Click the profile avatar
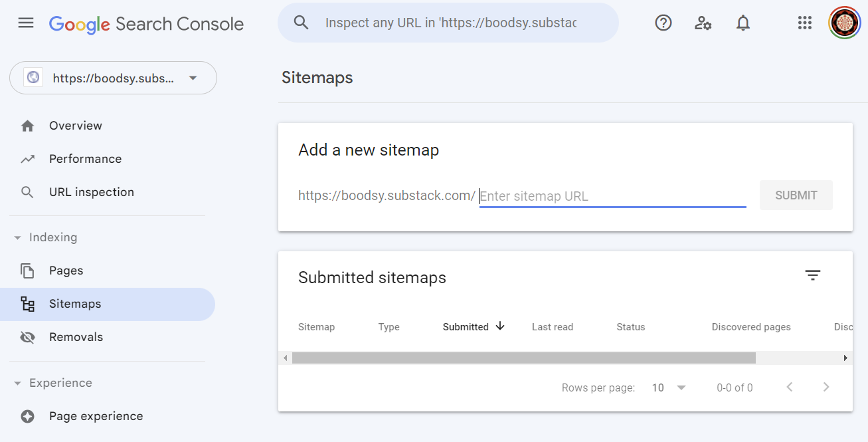868x442 pixels. click(844, 22)
